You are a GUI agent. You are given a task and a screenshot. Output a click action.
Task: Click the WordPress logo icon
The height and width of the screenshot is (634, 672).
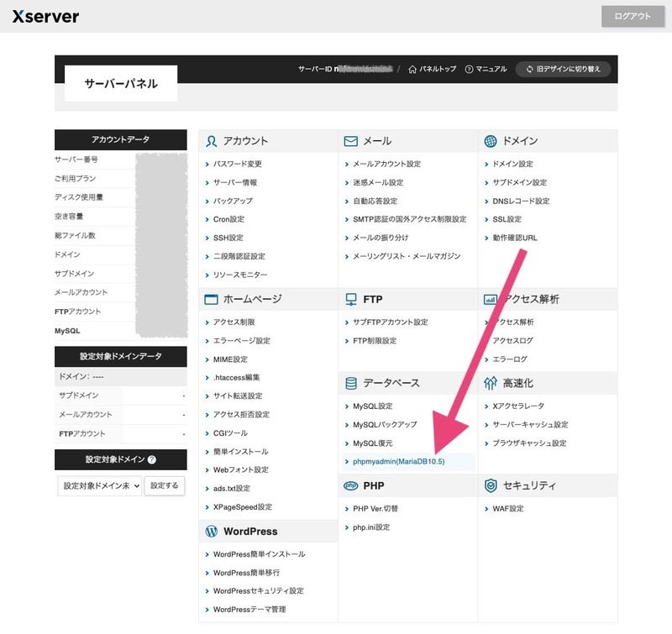pos(212,532)
